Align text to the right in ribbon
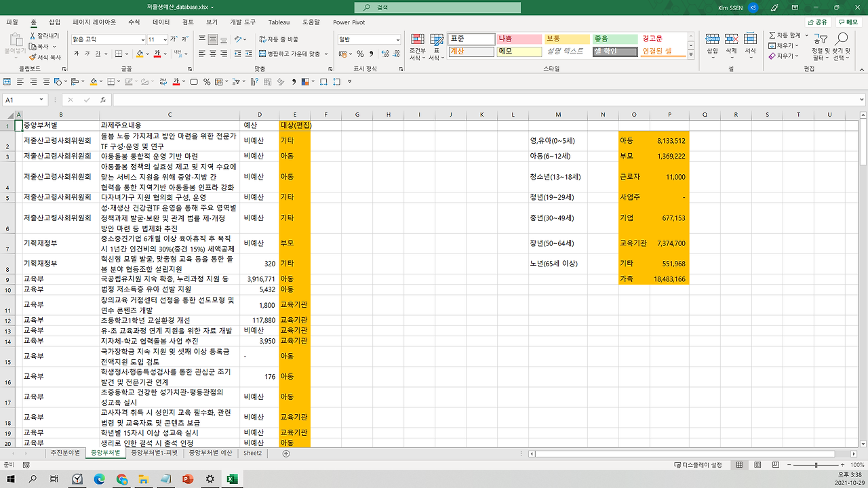 224,54
